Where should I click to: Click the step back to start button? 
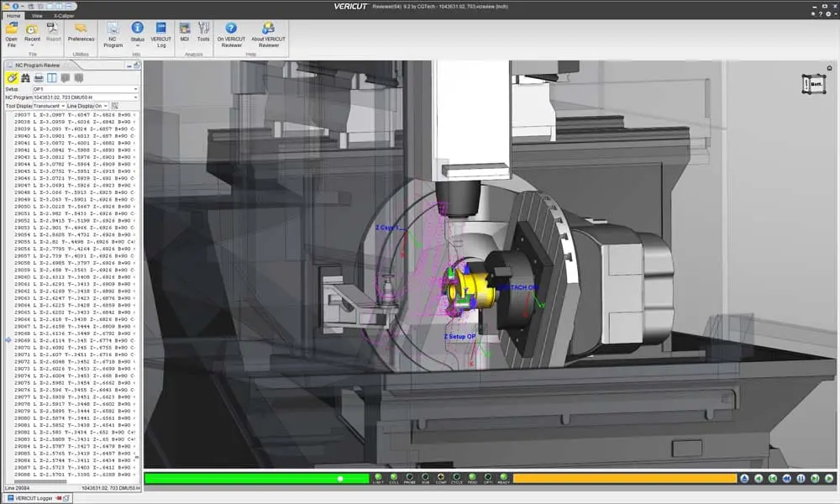coord(773,478)
